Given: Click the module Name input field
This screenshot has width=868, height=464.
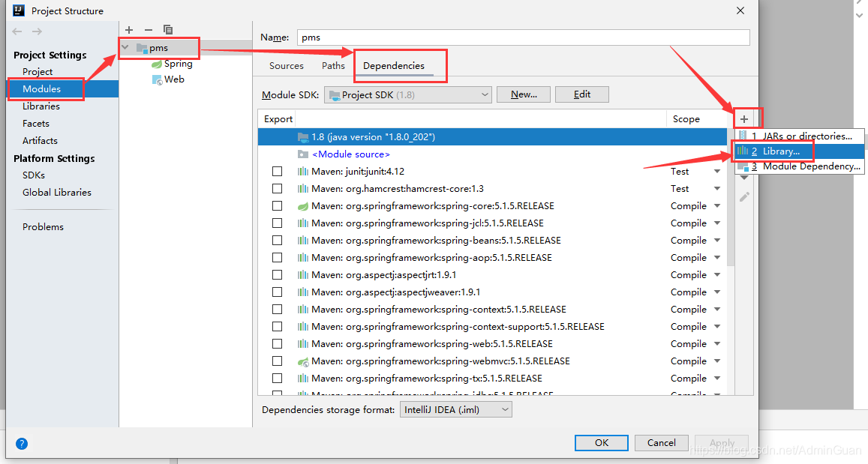Looking at the screenshot, I should point(523,37).
